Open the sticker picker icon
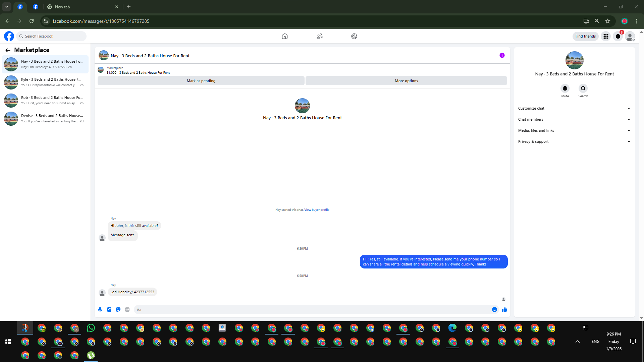 [x=118, y=310]
